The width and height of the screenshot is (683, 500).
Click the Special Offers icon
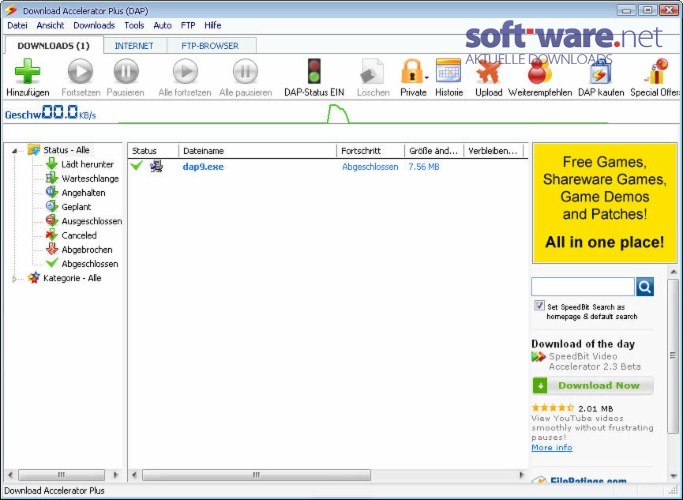(656, 71)
